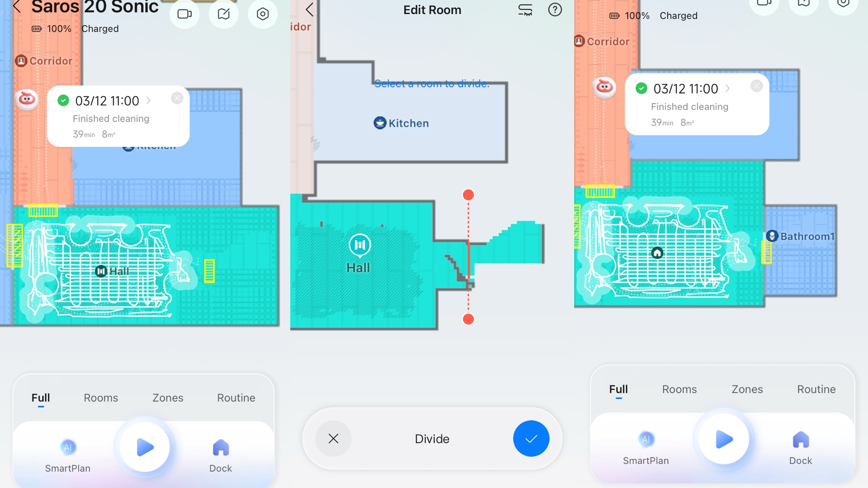Dismiss the left Finished cleaning notification
Screen dimensions: 868x488
click(x=177, y=98)
